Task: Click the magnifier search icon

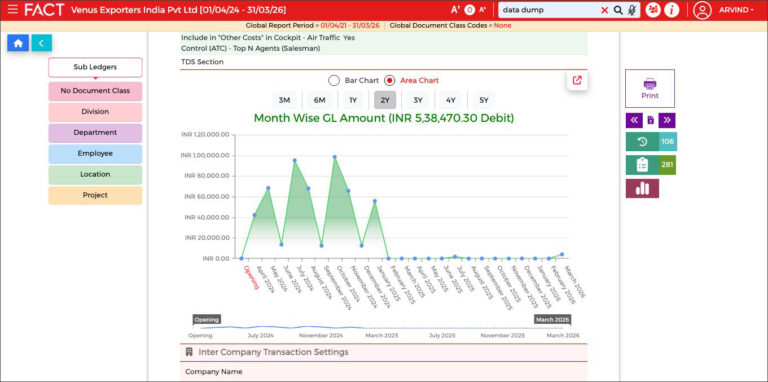Action: coord(618,10)
